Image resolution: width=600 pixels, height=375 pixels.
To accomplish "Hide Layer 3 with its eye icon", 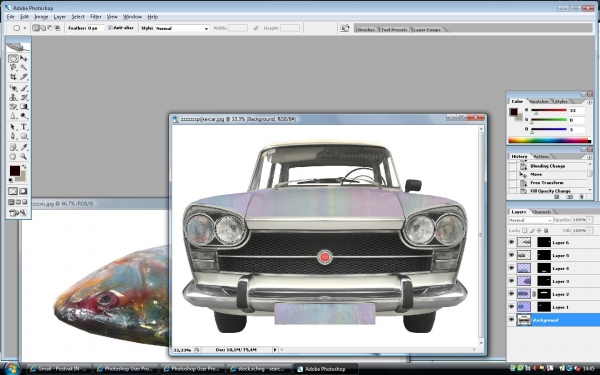I will click(511, 281).
